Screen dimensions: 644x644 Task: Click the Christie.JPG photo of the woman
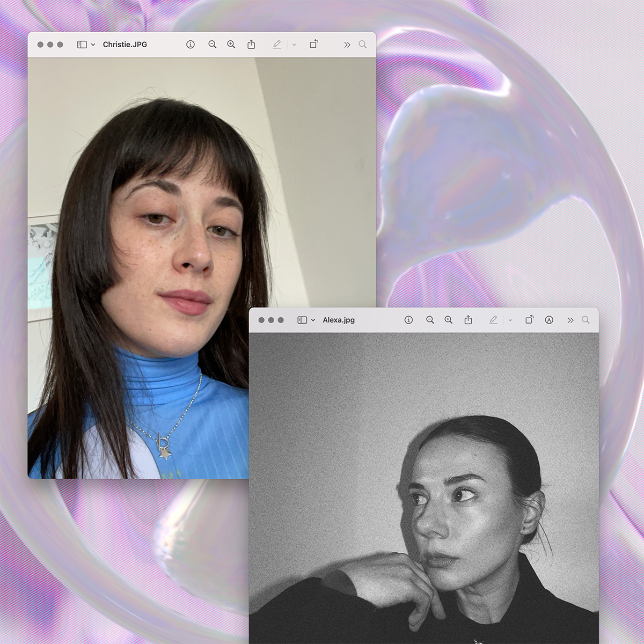(x=161, y=241)
